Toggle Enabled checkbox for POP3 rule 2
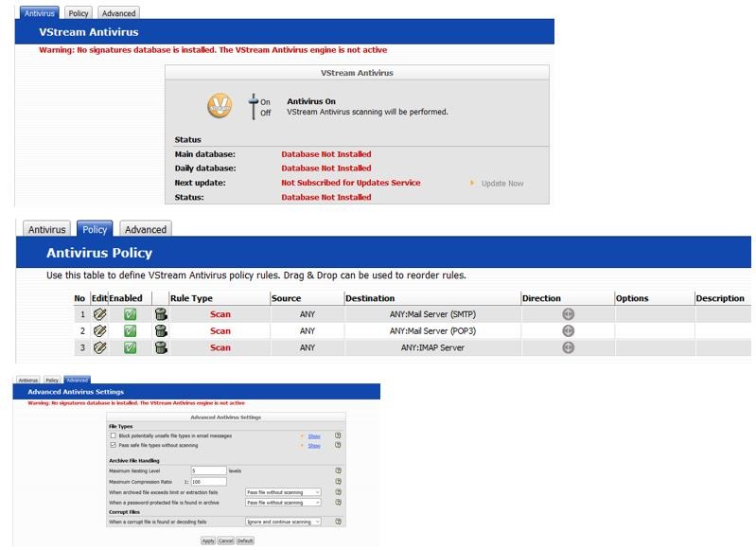756x550 pixels. point(130,331)
